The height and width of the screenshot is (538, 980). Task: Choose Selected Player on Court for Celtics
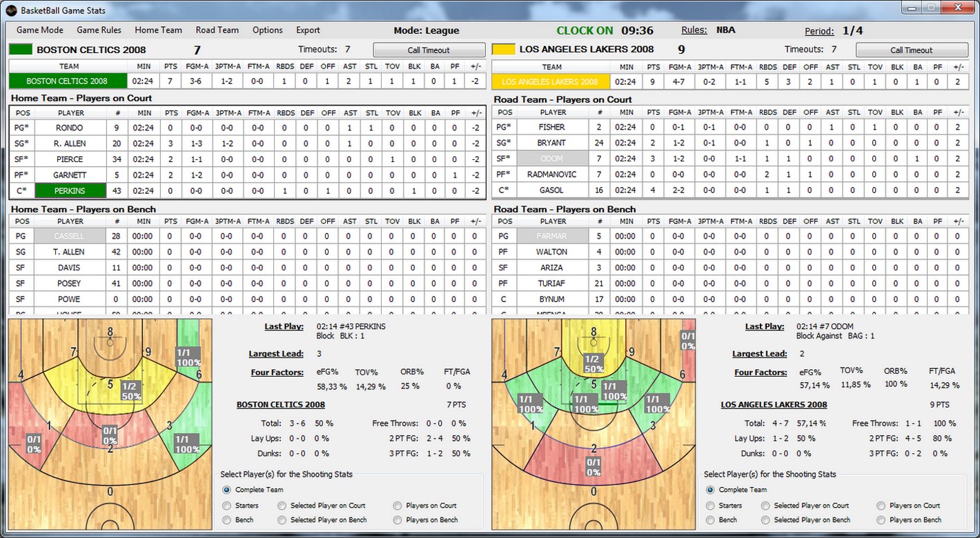[282, 506]
